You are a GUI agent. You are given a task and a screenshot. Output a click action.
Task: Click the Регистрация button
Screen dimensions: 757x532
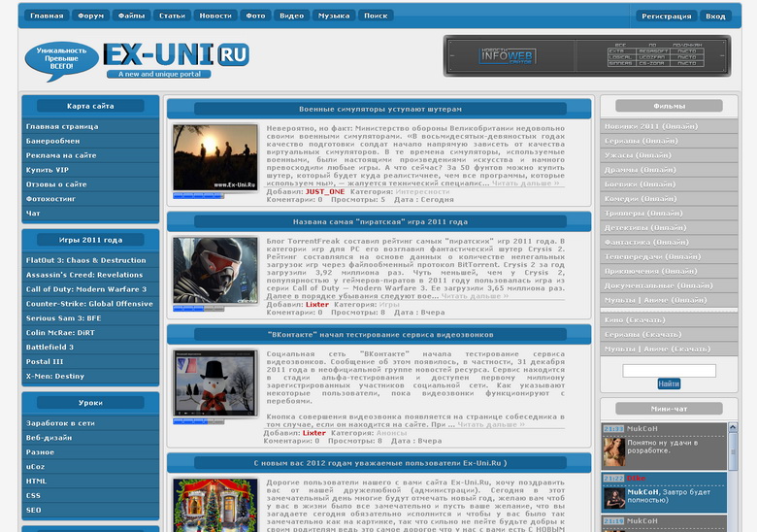(x=666, y=16)
